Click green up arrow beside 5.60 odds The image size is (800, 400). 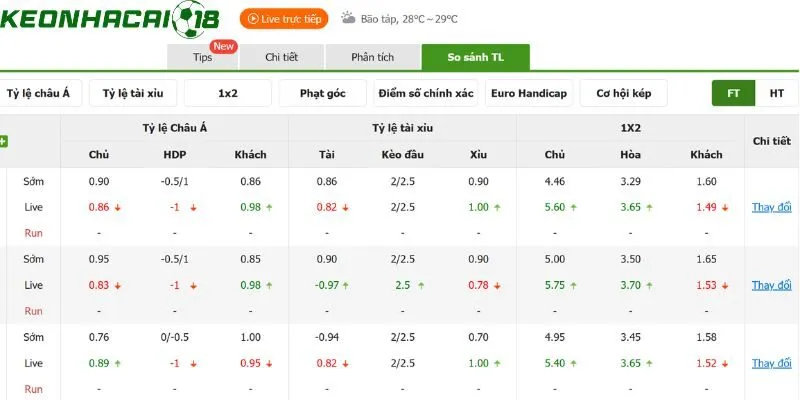(573, 208)
